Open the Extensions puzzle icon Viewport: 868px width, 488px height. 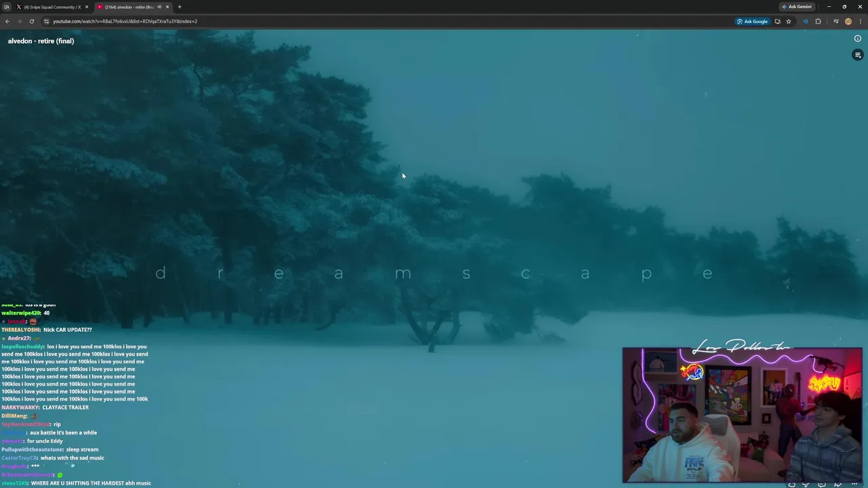818,21
